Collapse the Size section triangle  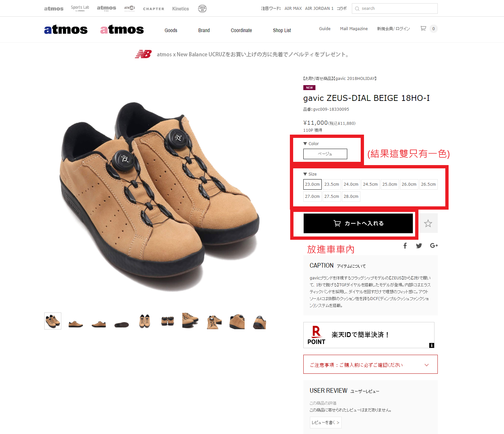[x=305, y=174]
